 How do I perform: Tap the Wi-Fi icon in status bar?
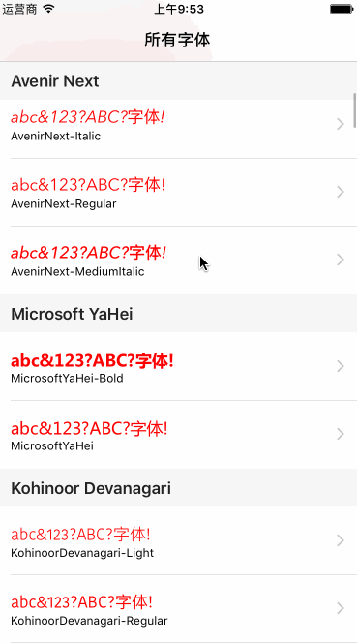click(x=48, y=9)
